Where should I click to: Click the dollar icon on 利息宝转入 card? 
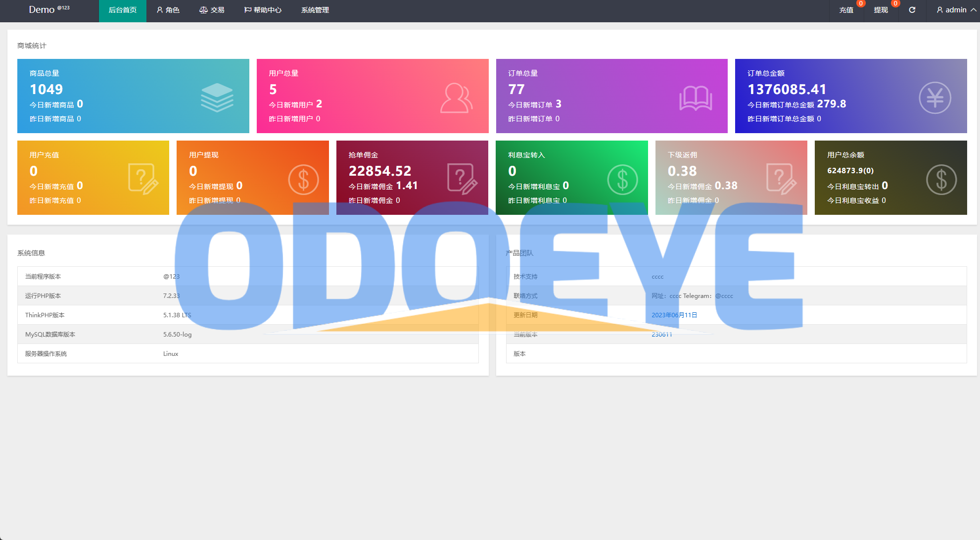[x=622, y=179]
